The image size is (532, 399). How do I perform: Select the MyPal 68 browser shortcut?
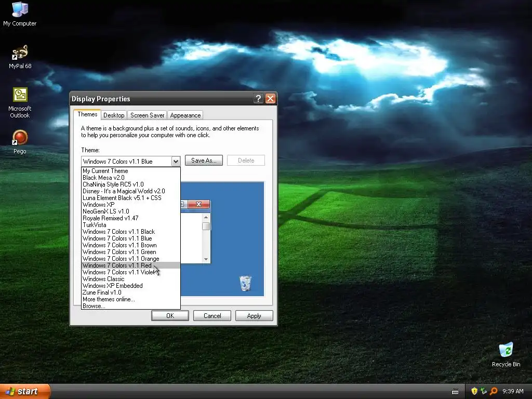coord(20,57)
